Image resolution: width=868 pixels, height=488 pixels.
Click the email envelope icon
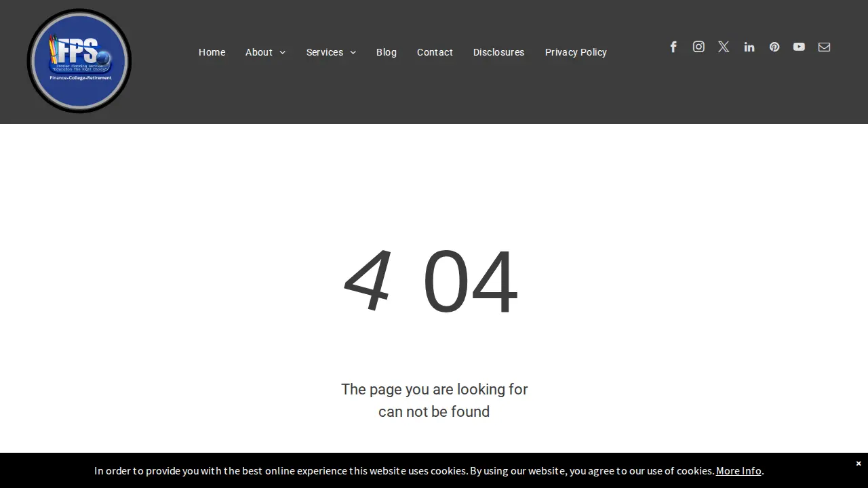pos(824,47)
